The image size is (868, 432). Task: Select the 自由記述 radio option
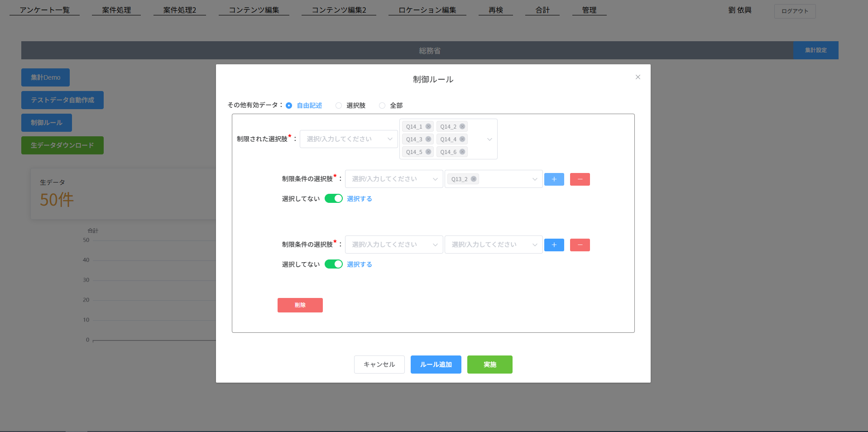(x=289, y=106)
